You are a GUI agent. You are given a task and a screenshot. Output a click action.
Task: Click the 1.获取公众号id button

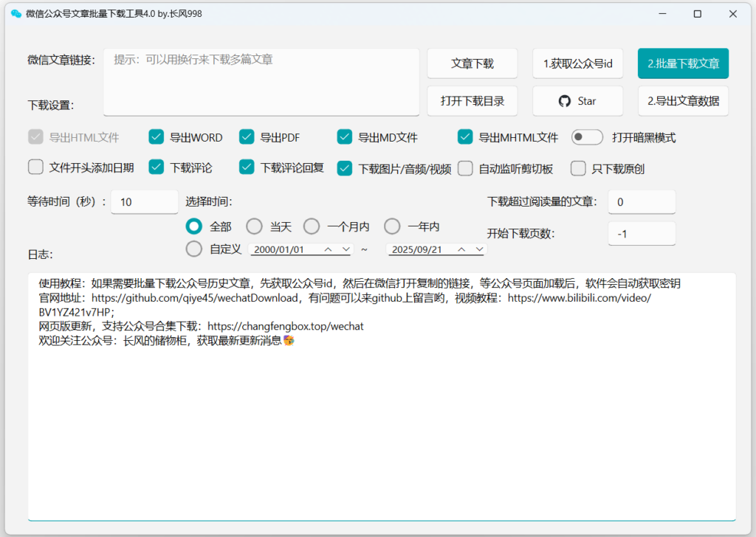[578, 63]
